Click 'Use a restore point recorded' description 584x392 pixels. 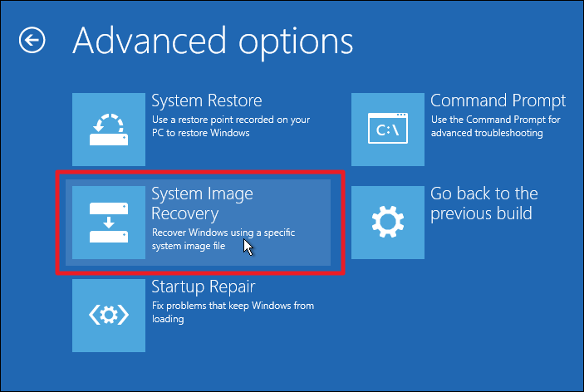pyautogui.click(x=231, y=126)
